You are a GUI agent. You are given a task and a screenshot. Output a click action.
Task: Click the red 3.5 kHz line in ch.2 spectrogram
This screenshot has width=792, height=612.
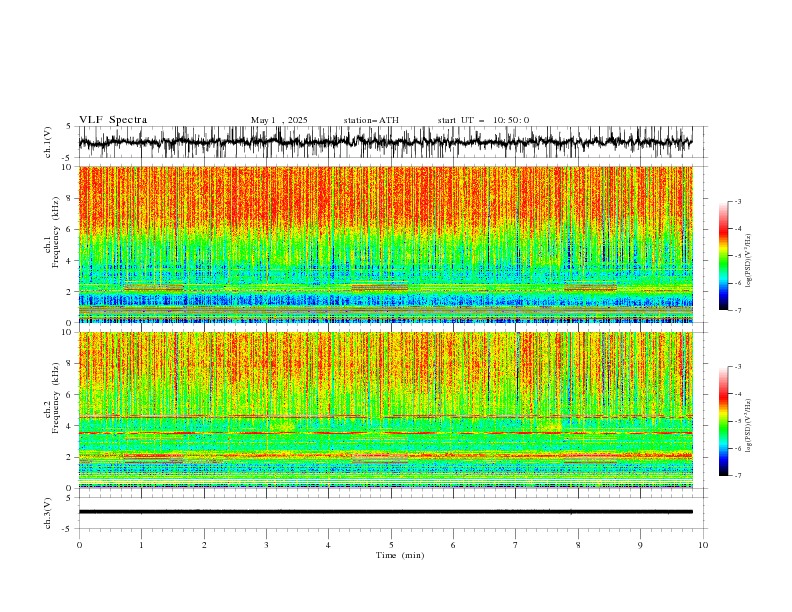click(385, 433)
